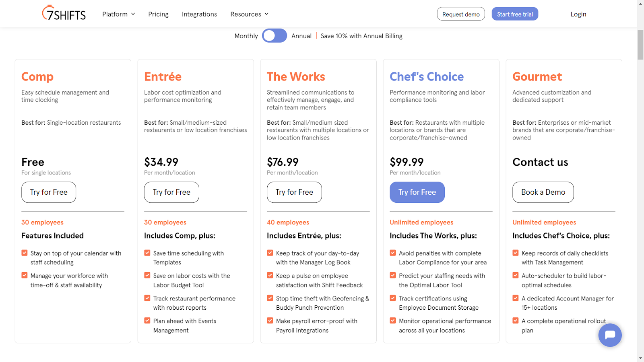Click the Request demo button
The image size is (644, 362).
click(461, 14)
